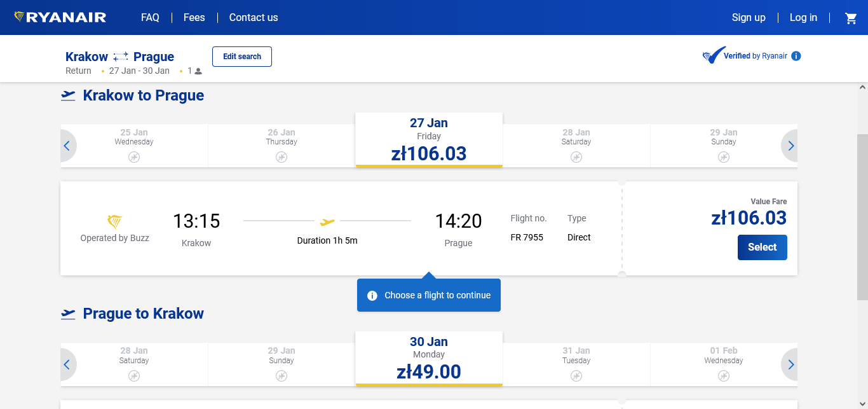Click the info icon in Choose a flight tooltip
The image size is (868, 409).
click(x=372, y=295)
